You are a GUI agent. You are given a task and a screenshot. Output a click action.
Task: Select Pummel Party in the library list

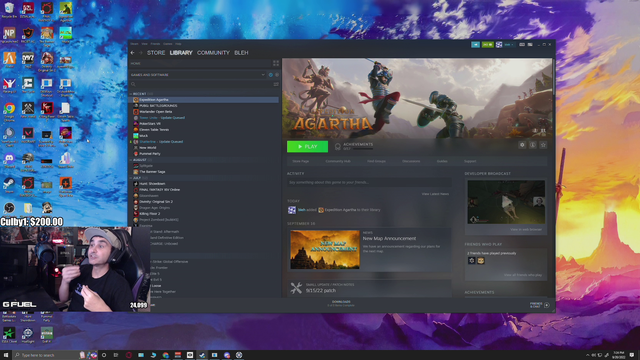(150, 153)
